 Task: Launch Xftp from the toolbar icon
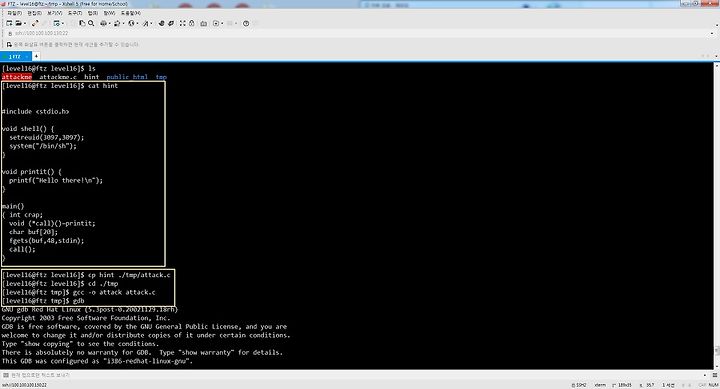(x=161, y=23)
